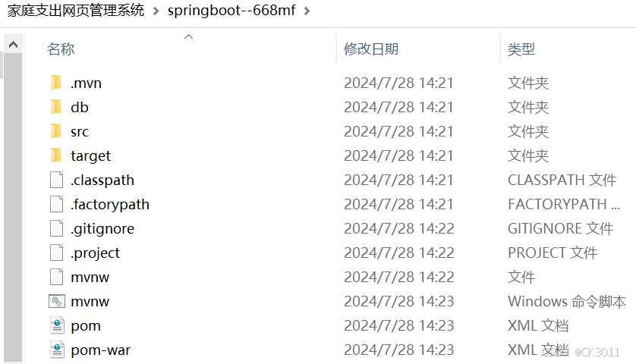The height and width of the screenshot is (364, 636).
Task: Expand breadcrumb chevron after 家庭支出网页管理系统
Action: [156, 11]
